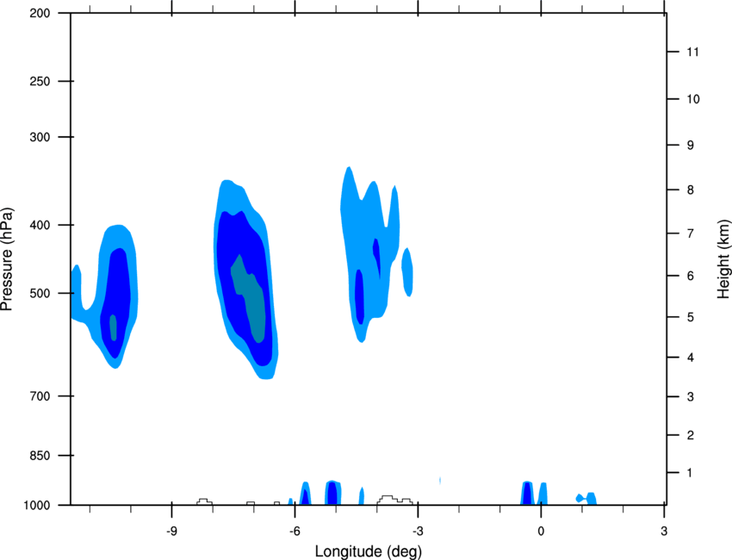Pick the 9 km height tick label
732x560 pixels.
(x=691, y=146)
